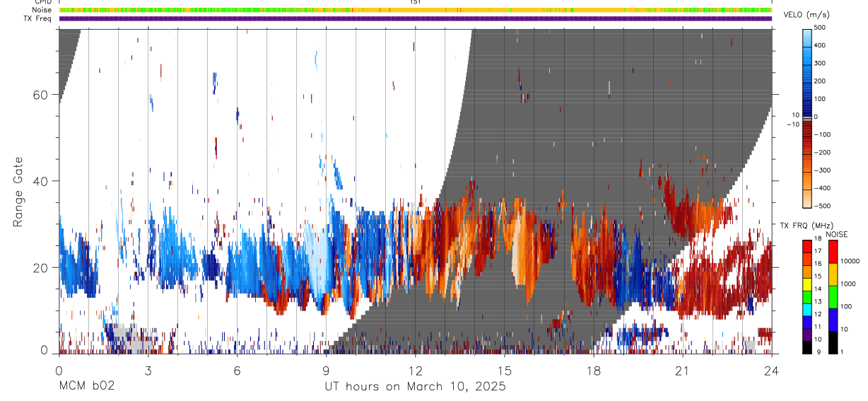This screenshot has width=868, height=401.
Task: Pick the black 9–10 MHz frequency swatch
Action: point(807,347)
